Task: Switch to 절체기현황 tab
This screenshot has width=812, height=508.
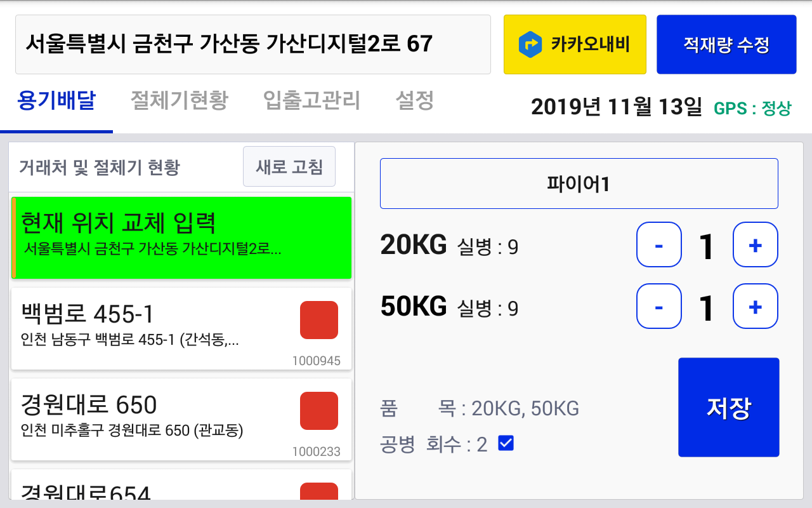Action: pos(179,100)
